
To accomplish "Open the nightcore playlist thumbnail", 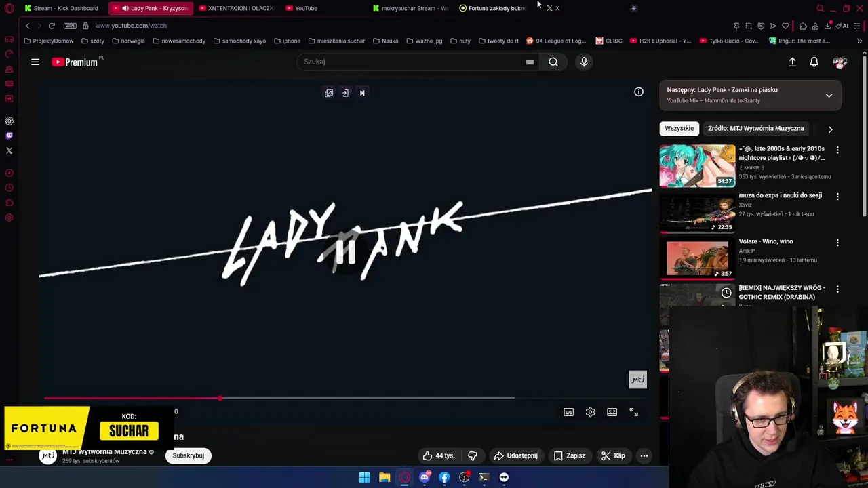I will click(x=697, y=165).
